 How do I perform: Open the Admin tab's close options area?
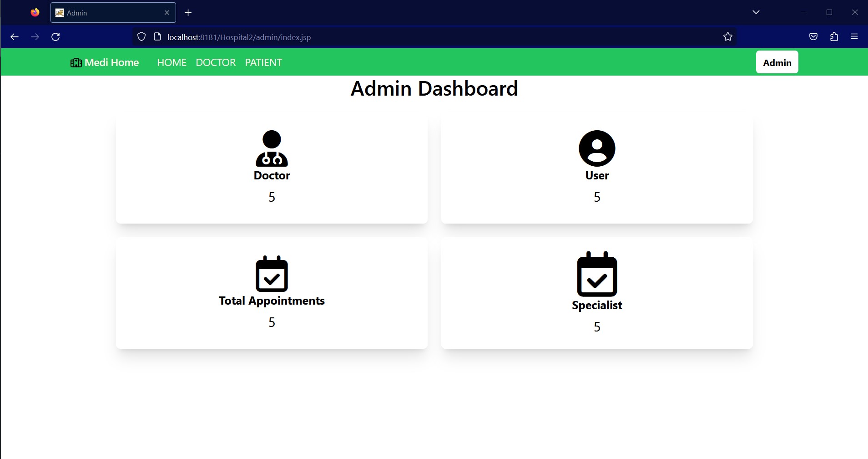[x=167, y=12]
